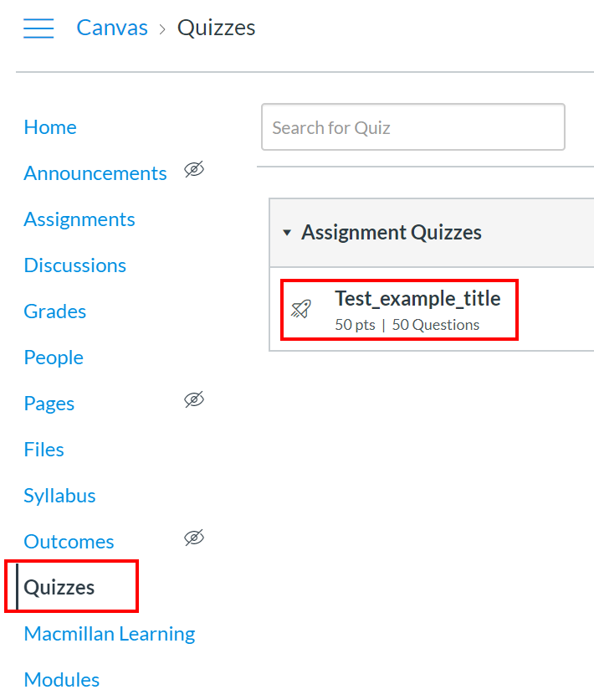Open the hamburger navigation menu
Viewport: 594px width, 700px height.
coord(38,28)
